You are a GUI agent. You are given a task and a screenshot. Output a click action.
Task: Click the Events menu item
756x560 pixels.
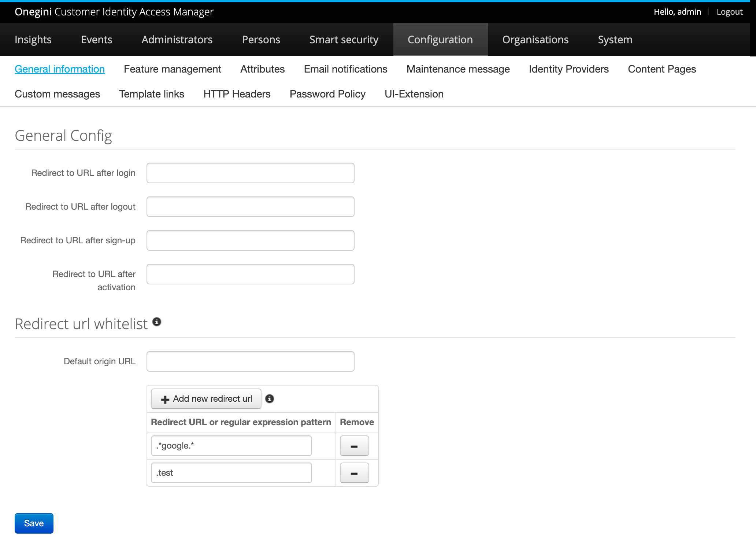pos(96,40)
